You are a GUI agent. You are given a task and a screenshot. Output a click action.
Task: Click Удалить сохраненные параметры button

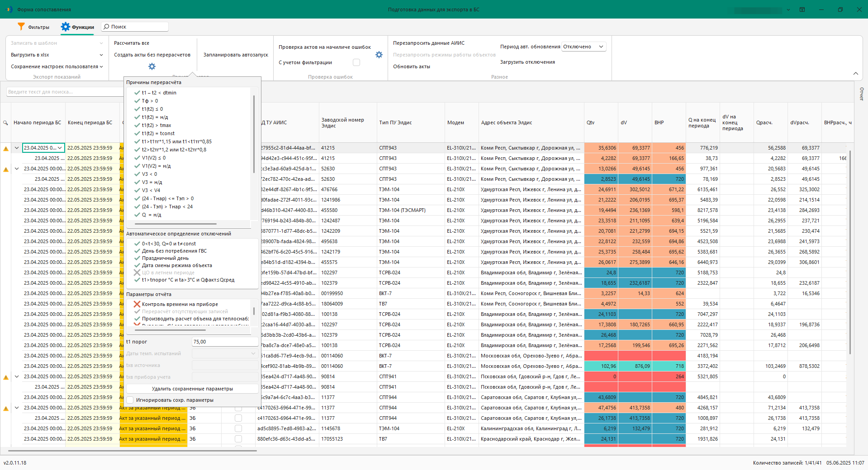(192, 389)
